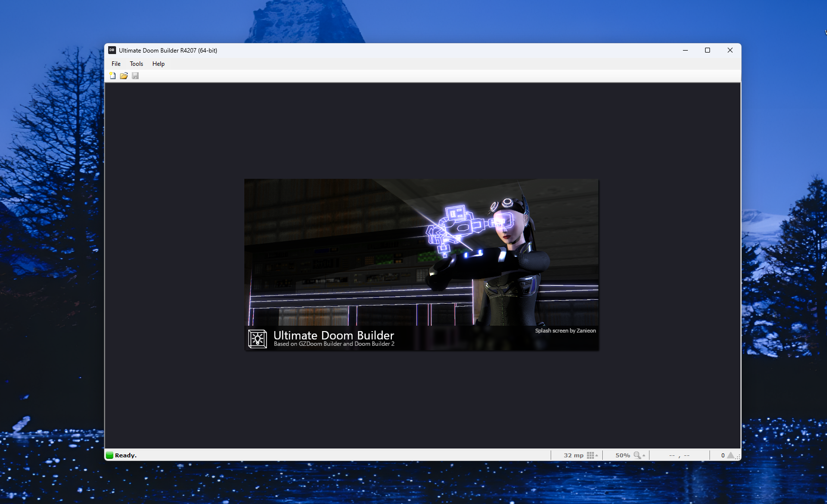Click the Ready. status text
The width and height of the screenshot is (827, 504).
pos(126,455)
